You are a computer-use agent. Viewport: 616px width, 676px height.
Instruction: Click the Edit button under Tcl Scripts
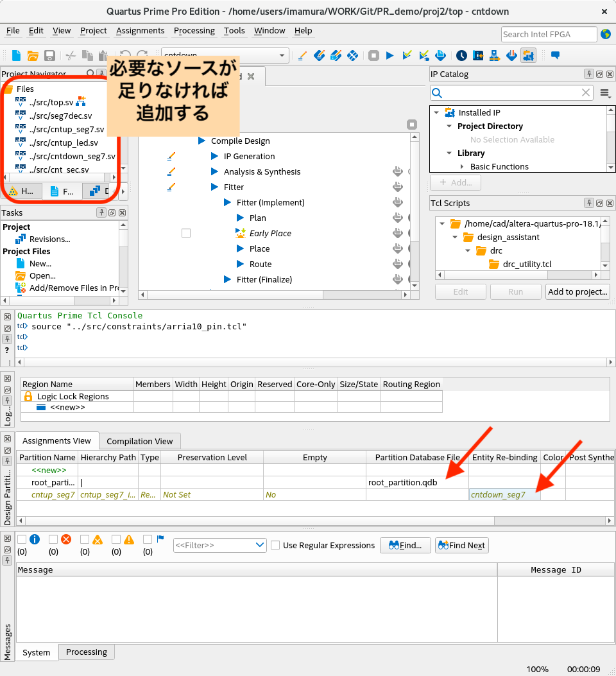pos(461,291)
